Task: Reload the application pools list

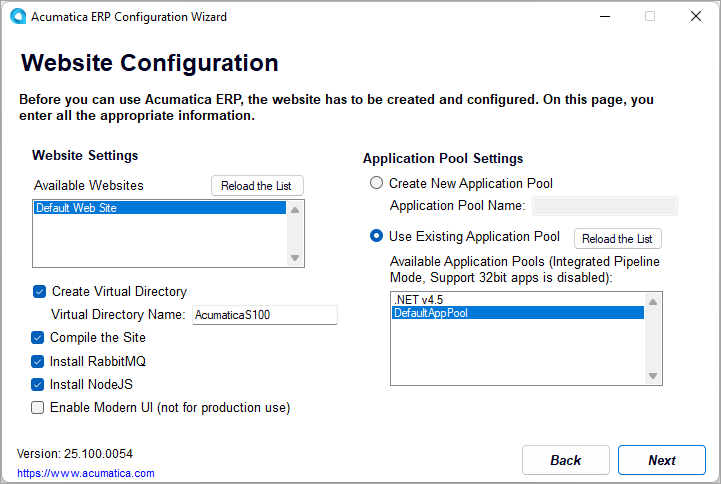Action: [617, 239]
